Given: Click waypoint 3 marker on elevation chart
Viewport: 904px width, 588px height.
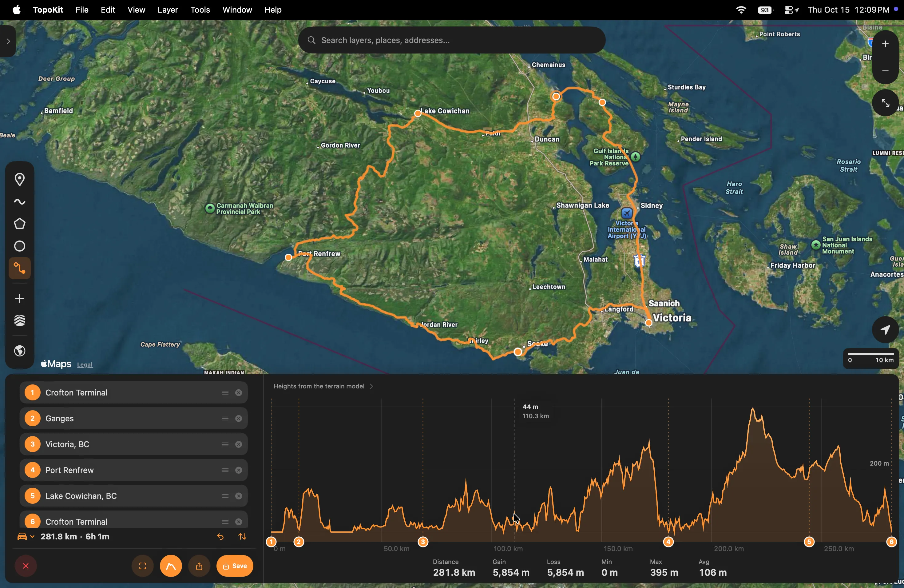Looking at the screenshot, I should point(423,542).
